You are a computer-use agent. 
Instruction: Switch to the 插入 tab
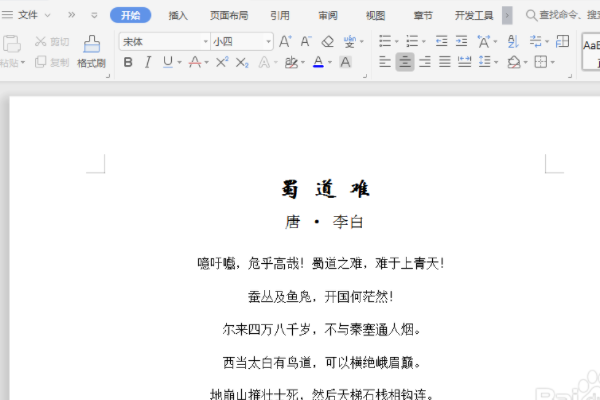pos(178,15)
